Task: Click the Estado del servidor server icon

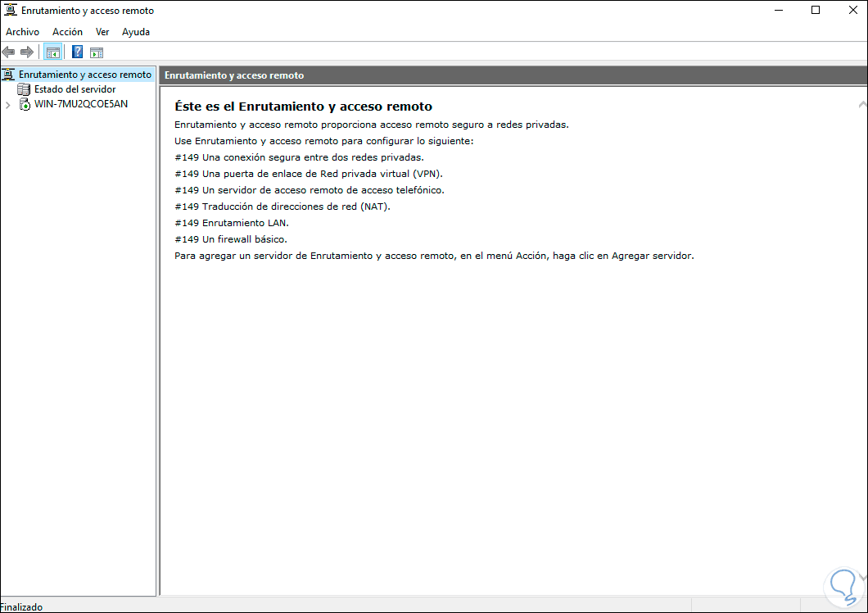Action: [24, 89]
